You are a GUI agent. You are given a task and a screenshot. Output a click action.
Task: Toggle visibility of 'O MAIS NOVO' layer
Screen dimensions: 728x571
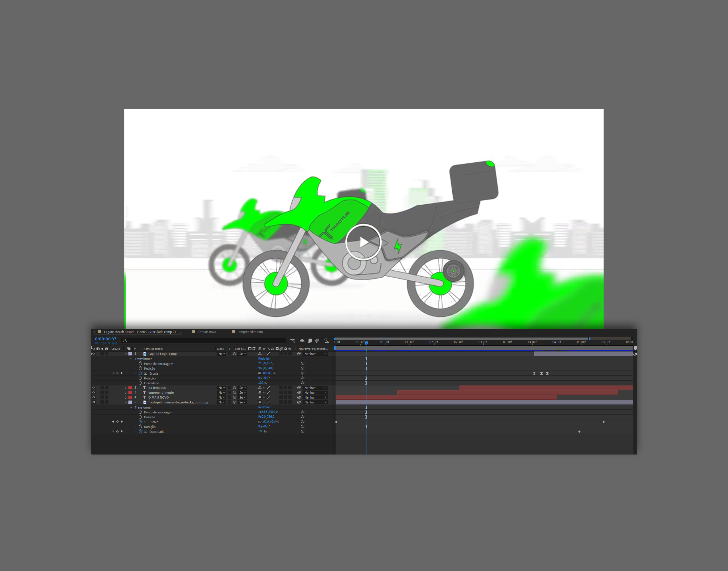(94, 397)
